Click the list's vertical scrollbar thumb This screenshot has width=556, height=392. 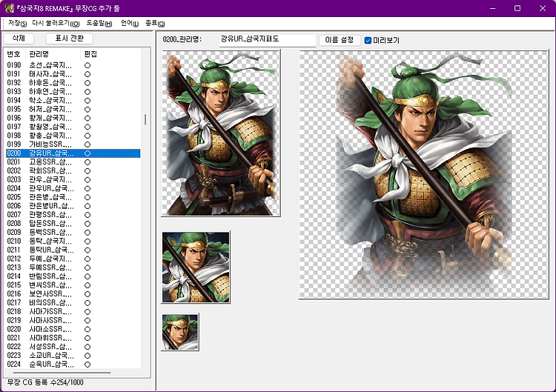pyautogui.click(x=145, y=119)
